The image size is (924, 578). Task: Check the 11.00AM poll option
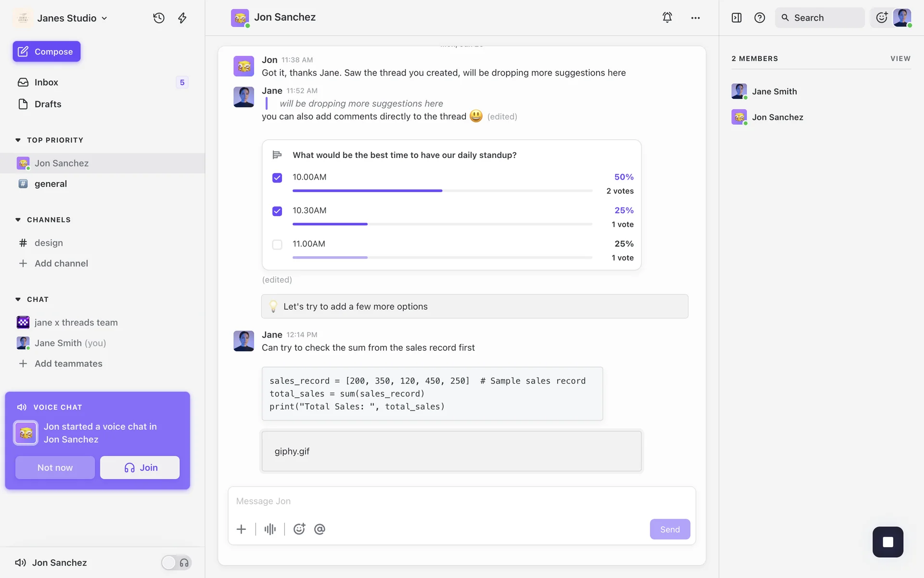click(277, 244)
